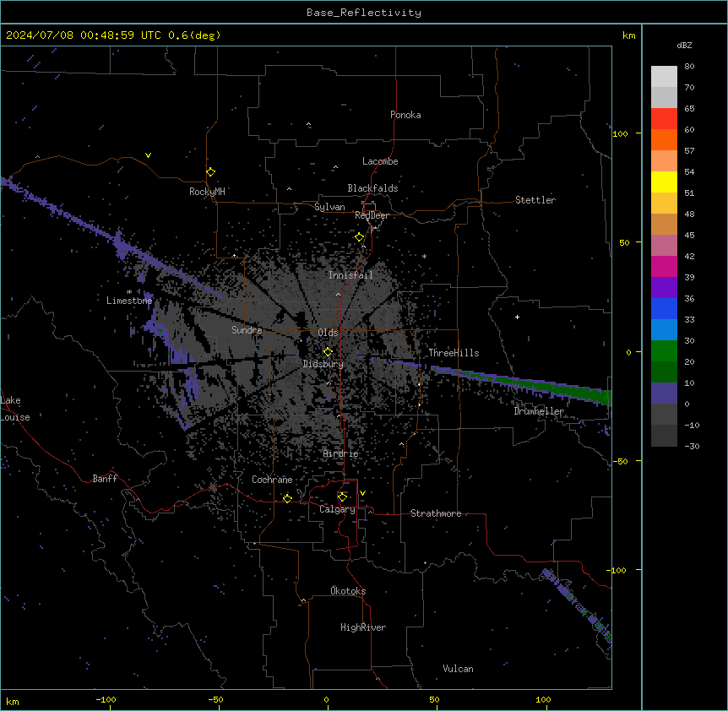Screen dimensions: 728x711
Task: Click the Vulcan label
Action: tap(459, 669)
